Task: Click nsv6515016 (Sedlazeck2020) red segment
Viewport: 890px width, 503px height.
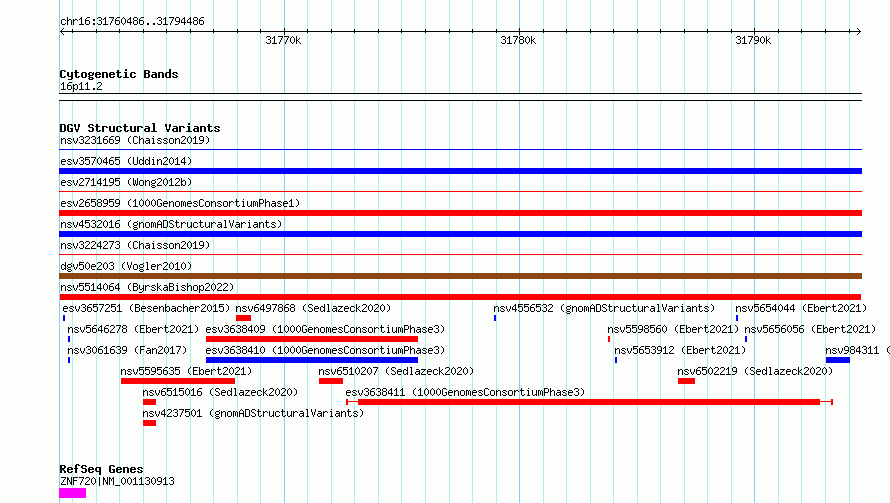Action: (149, 402)
